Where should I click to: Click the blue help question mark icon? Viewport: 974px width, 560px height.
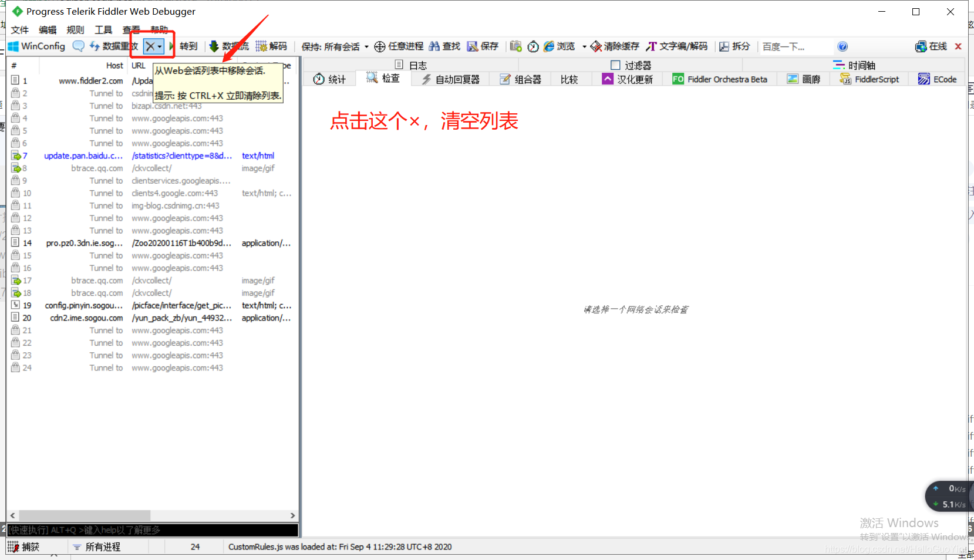(842, 46)
